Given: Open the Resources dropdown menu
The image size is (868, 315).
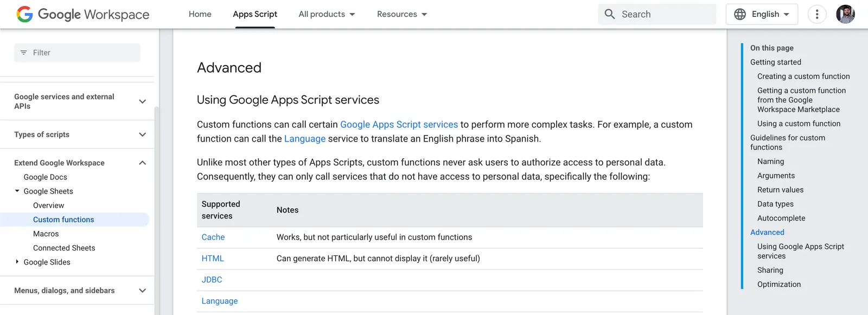Looking at the screenshot, I should pyautogui.click(x=402, y=14).
